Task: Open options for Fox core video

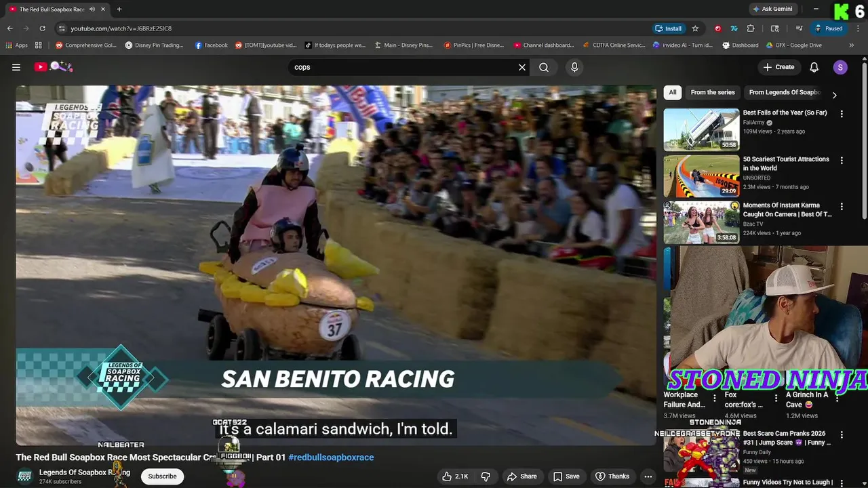Action: pos(776,399)
